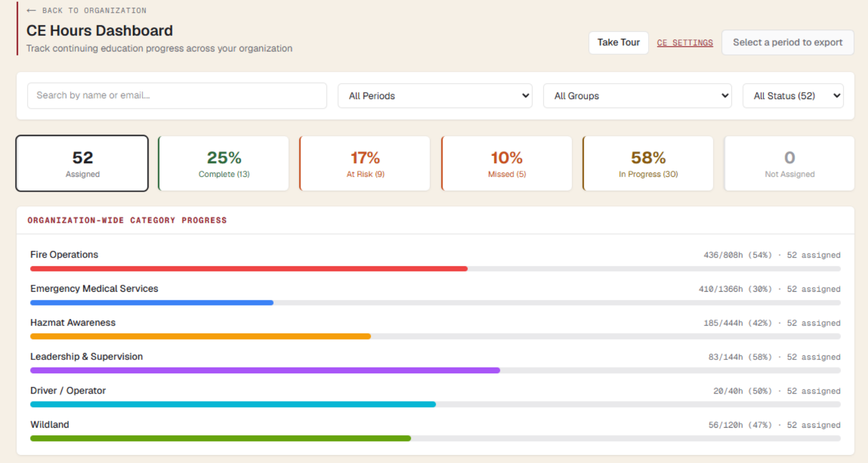This screenshot has height=463, width=868.
Task: Filter by the 17% At Risk card
Action: point(365,163)
